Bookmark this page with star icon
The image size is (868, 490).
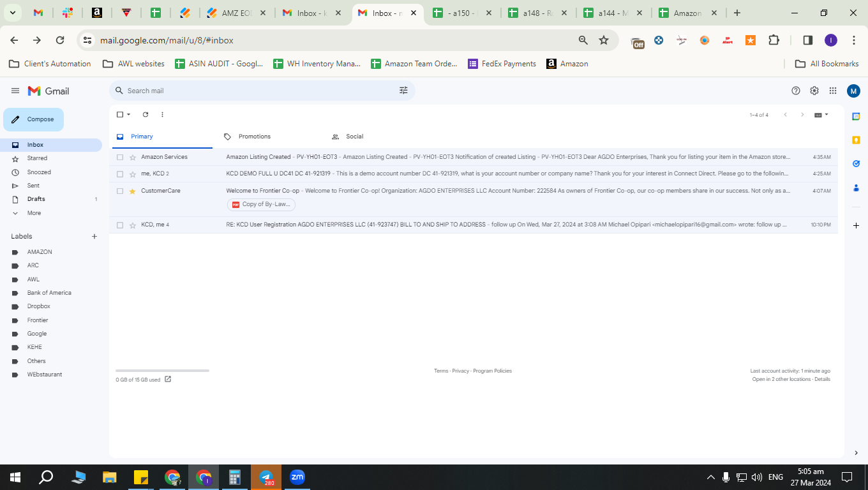click(x=604, y=40)
